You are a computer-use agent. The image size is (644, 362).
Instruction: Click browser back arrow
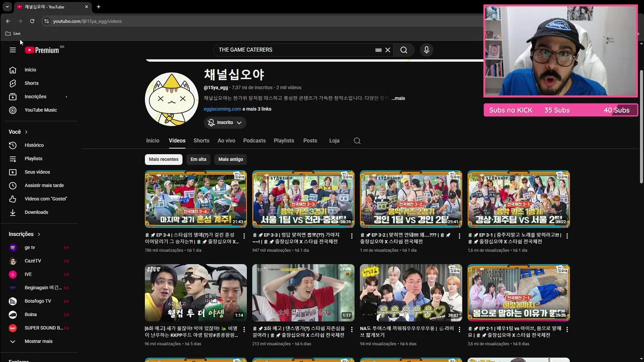point(8,21)
